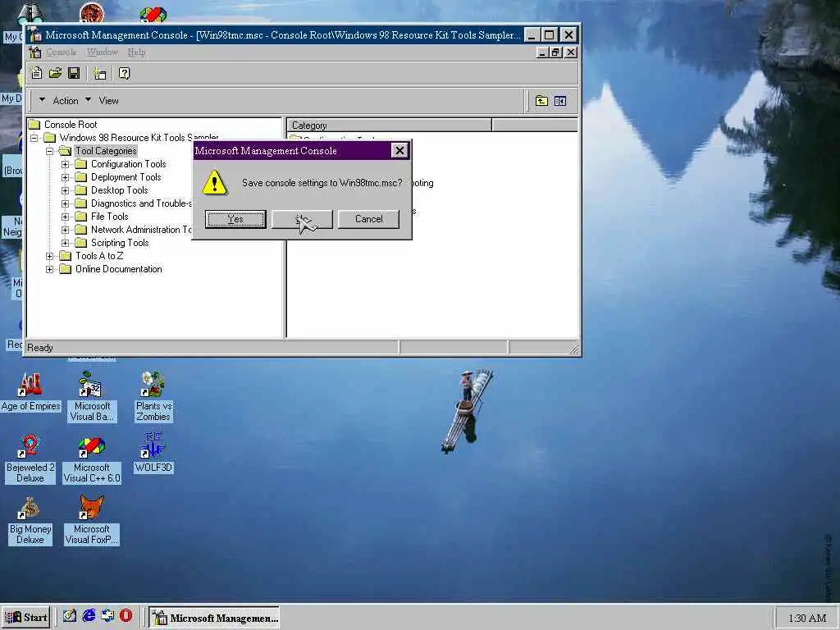Expand the Diagnostics and Troubleshooting node
The height and width of the screenshot is (630, 840).
65,204
